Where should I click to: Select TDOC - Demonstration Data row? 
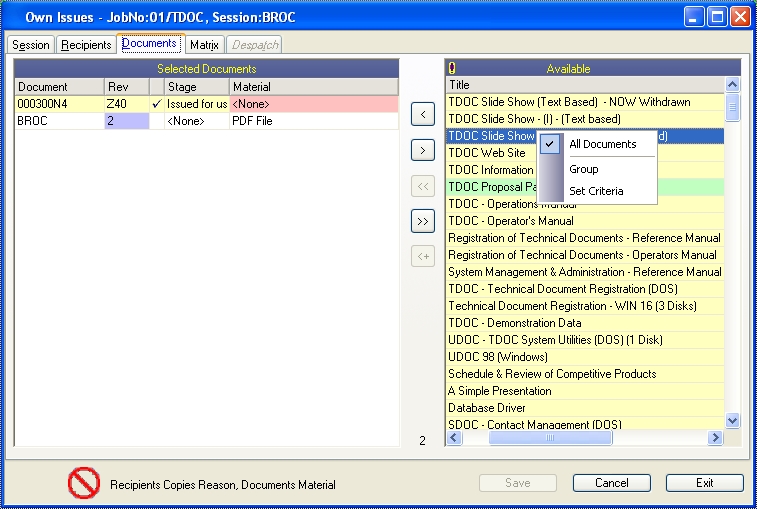585,323
